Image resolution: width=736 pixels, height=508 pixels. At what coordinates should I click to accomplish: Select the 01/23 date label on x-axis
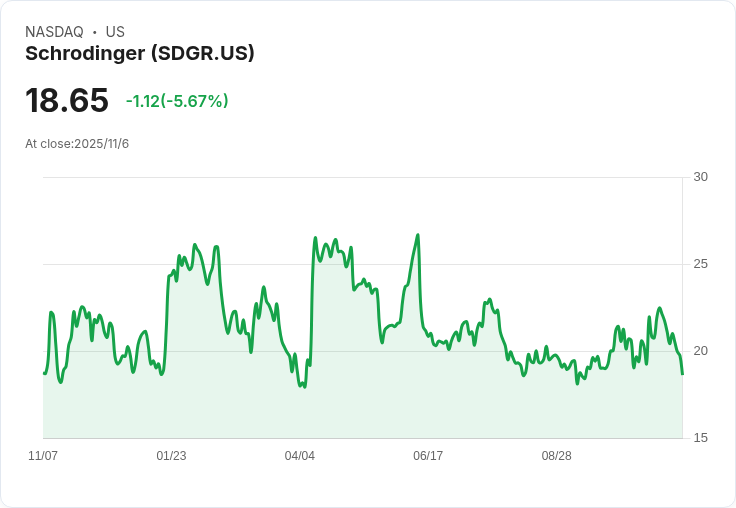171,455
